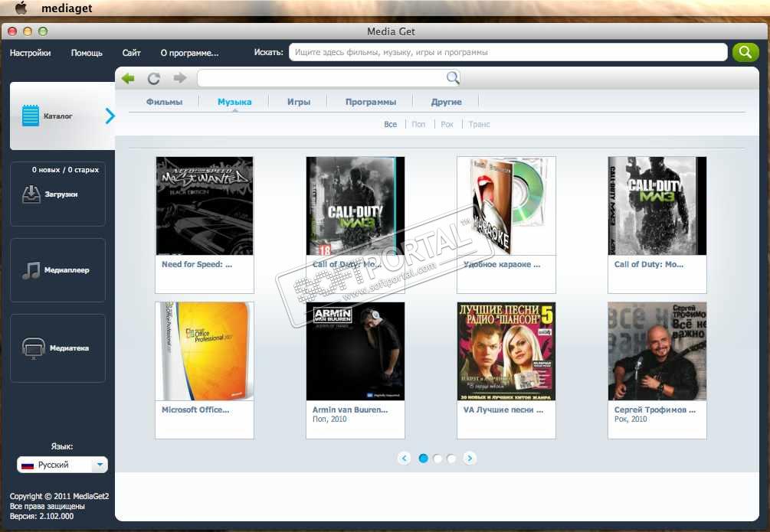Click 'Сергей Трофимов ...' title
Viewport: 770px width, 532px height.
(x=655, y=410)
